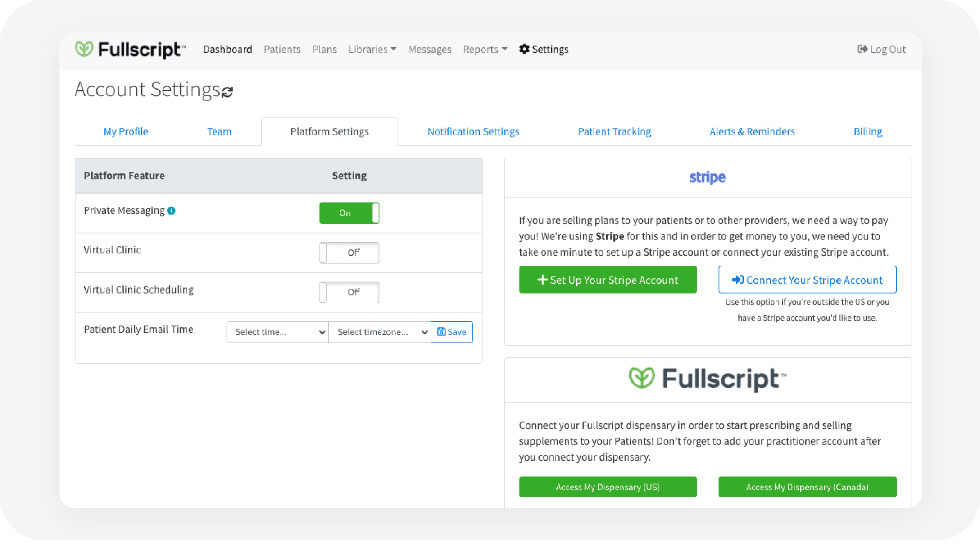This screenshot has width=980, height=551.
Task: Click Set Up Your Stripe Account
Action: coord(608,280)
